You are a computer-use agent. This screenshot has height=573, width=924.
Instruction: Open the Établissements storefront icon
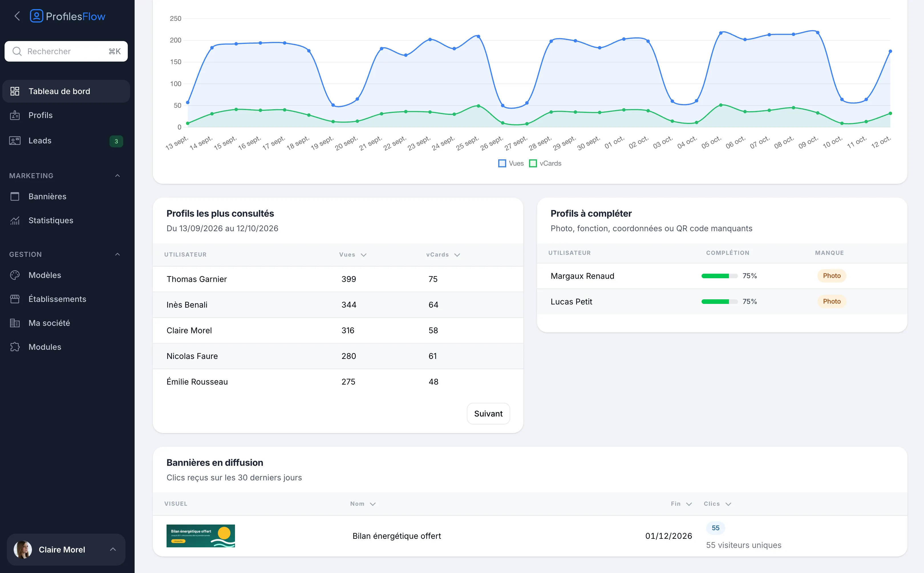(15, 299)
